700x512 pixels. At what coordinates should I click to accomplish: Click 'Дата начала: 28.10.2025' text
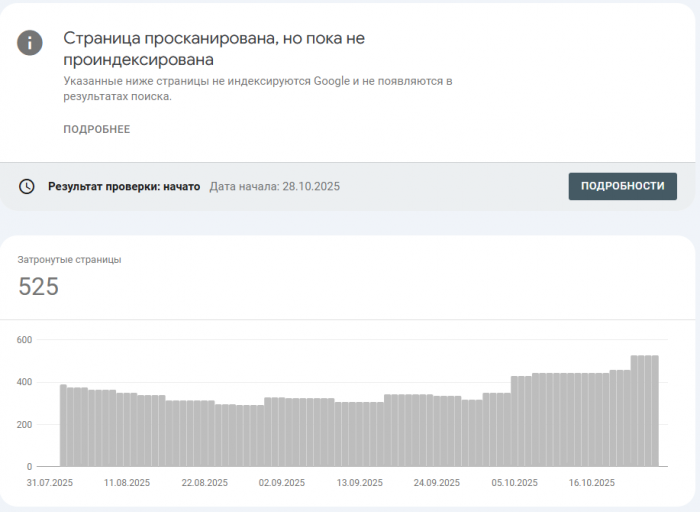coord(275,187)
